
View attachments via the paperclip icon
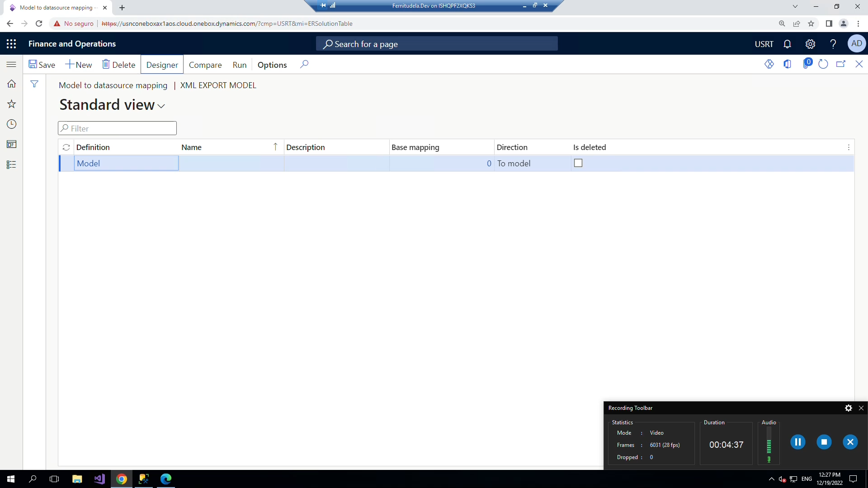807,64
